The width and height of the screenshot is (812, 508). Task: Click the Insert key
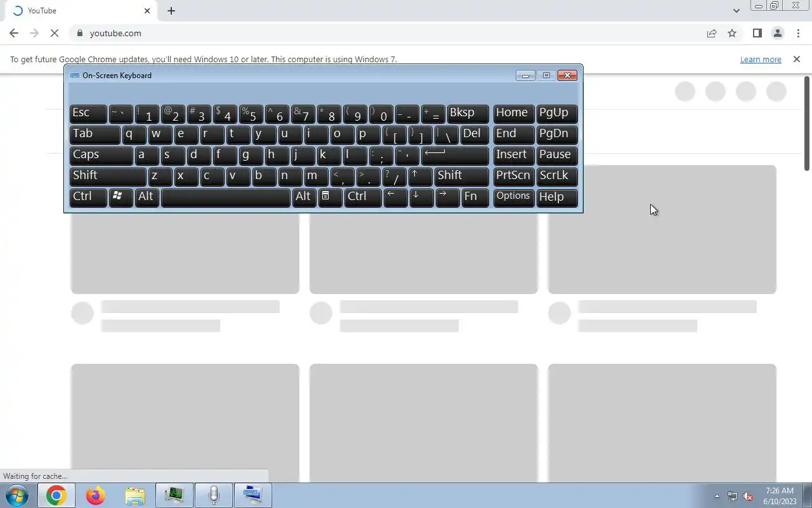(513, 155)
